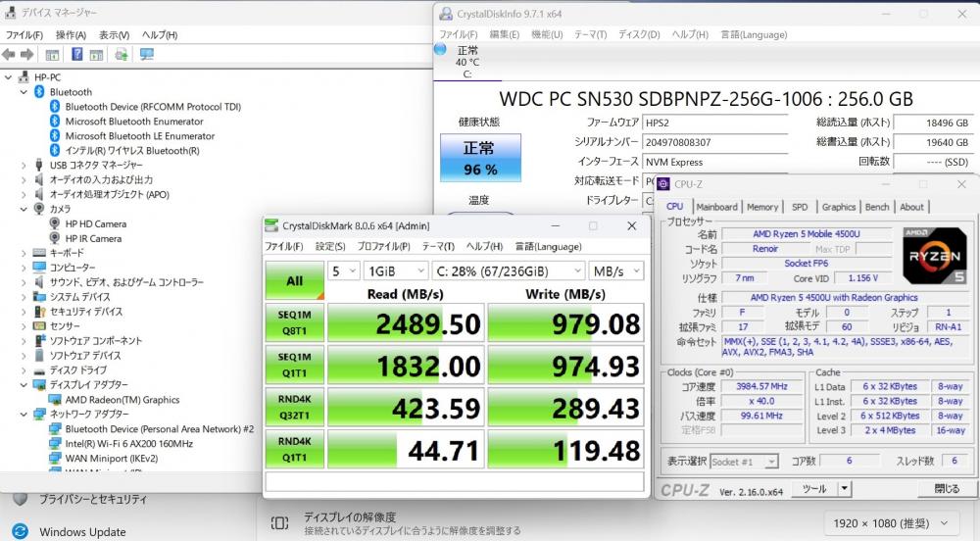Open 操作(A) menu in Device Manager
Screen dimensions: 980x541
point(71,35)
